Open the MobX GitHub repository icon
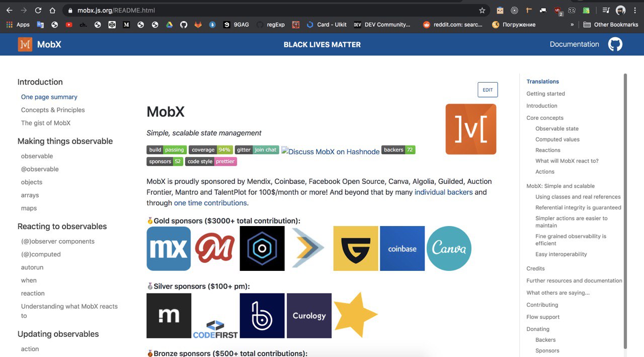This screenshot has height=357, width=644. [615, 44]
